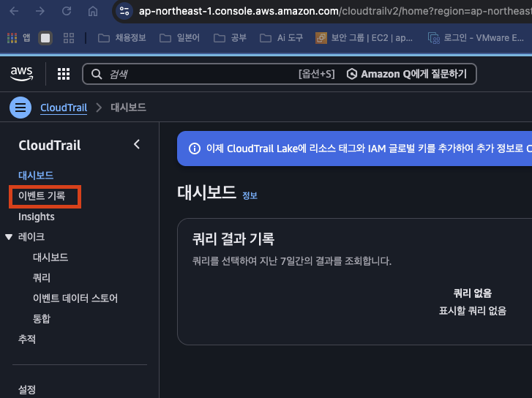Click the CloudTrail sidebar title

click(x=50, y=145)
